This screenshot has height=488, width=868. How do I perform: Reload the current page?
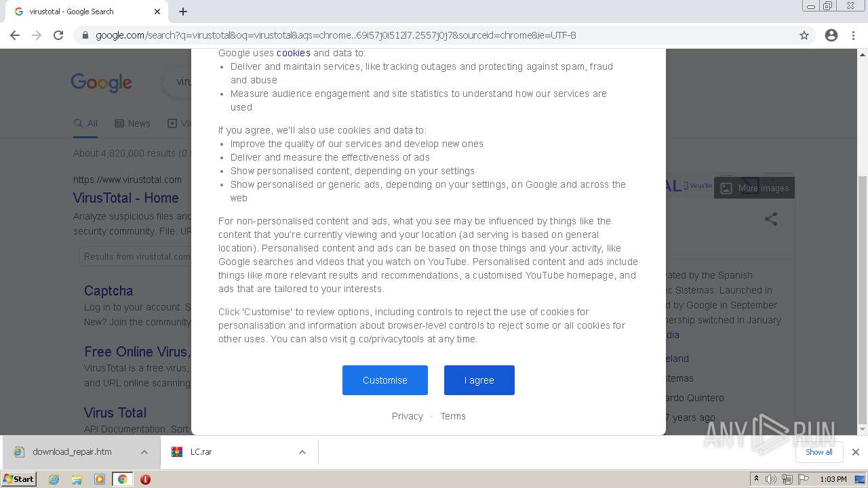tap(58, 35)
